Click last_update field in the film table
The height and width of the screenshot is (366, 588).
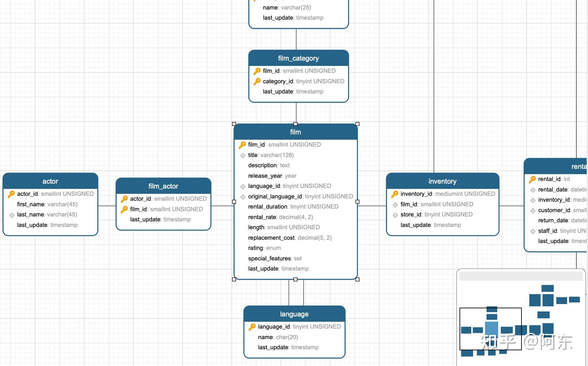(x=278, y=269)
